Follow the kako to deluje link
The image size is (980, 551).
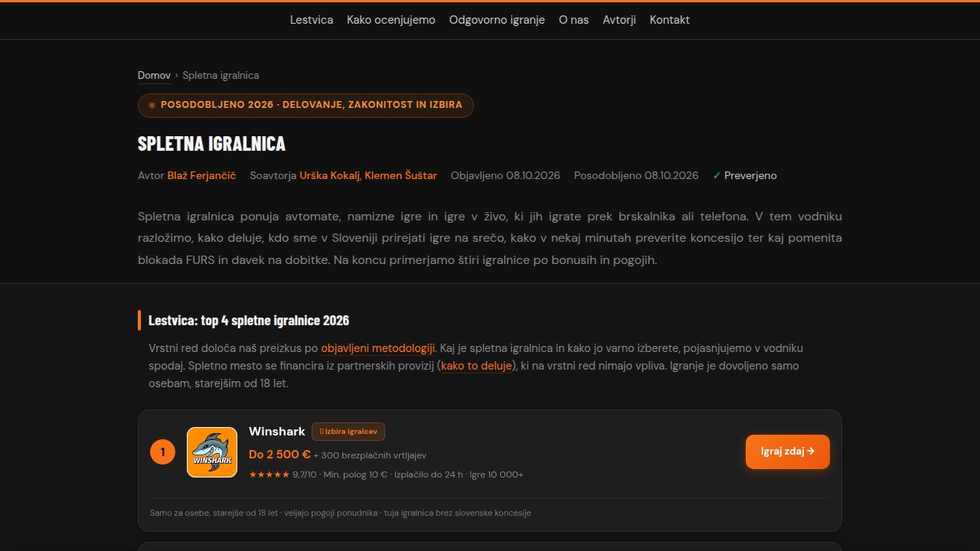476,366
